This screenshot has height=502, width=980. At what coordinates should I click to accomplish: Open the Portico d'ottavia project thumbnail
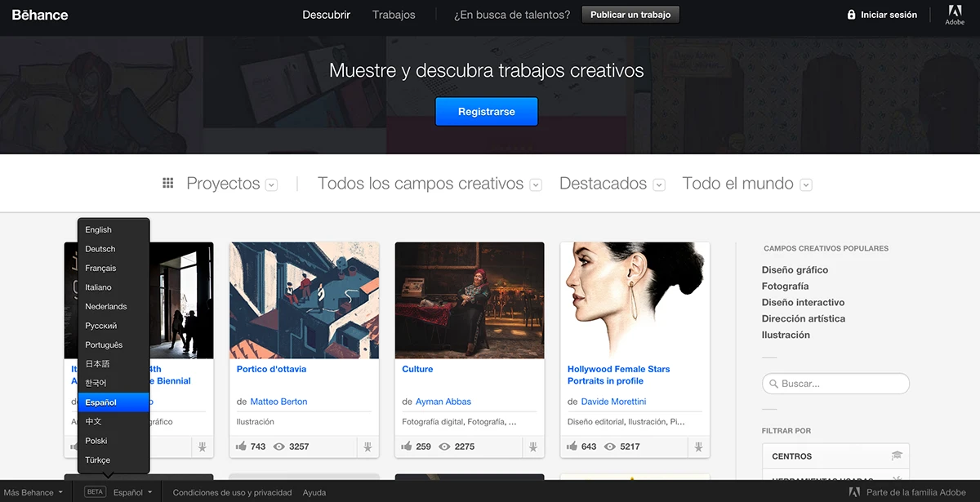tap(304, 300)
